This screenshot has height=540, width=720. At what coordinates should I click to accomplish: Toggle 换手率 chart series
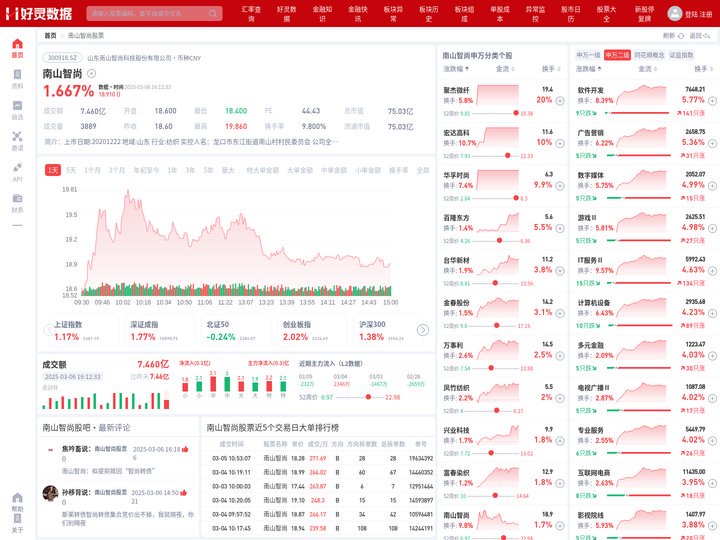399,170
